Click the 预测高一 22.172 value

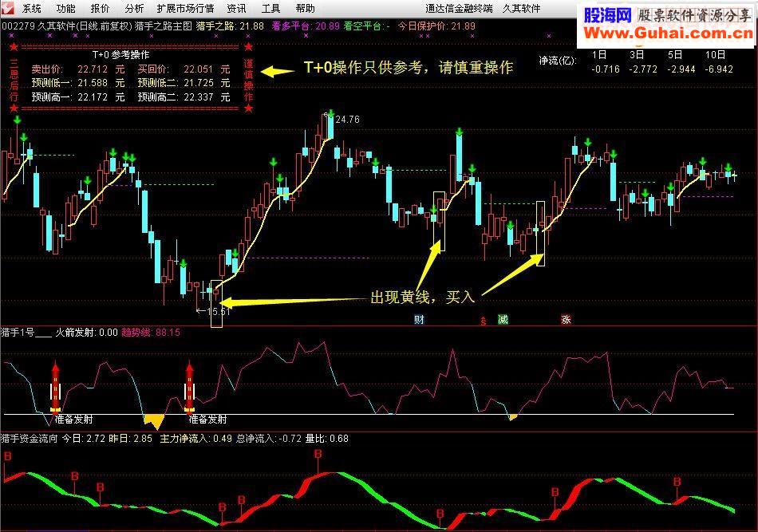coord(93,97)
